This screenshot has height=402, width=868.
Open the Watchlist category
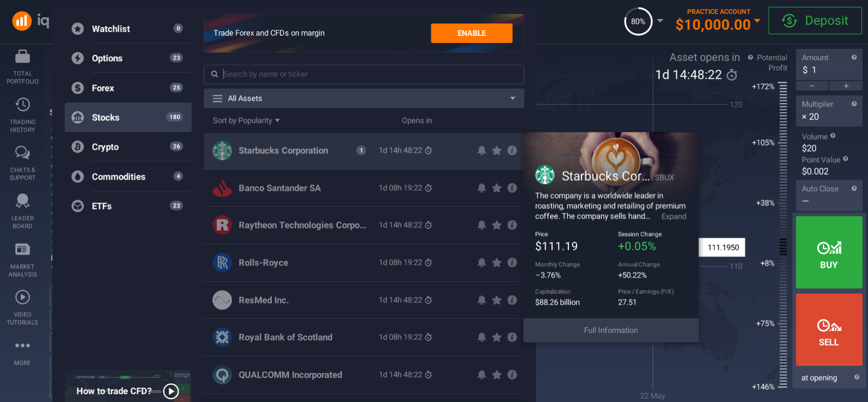click(128, 29)
